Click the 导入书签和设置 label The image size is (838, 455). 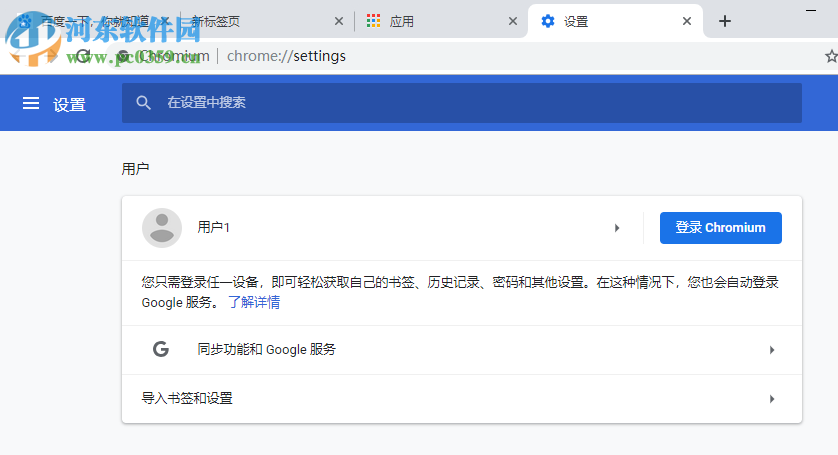click(x=187, y=398)
